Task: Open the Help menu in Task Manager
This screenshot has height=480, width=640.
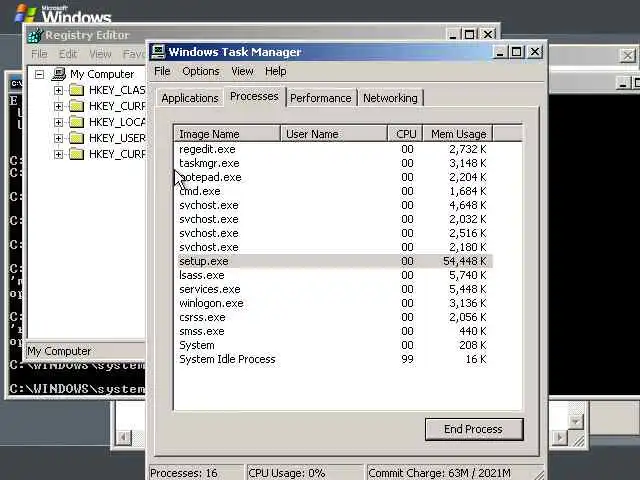Action: [x=276, y=71]
